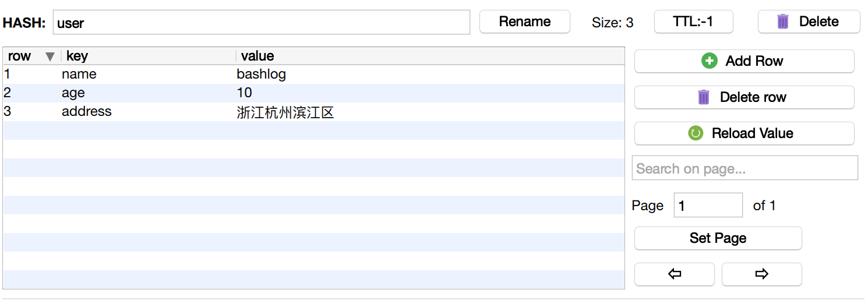
Task: Go to next page with right arrow
Action: tap(761, 274)
